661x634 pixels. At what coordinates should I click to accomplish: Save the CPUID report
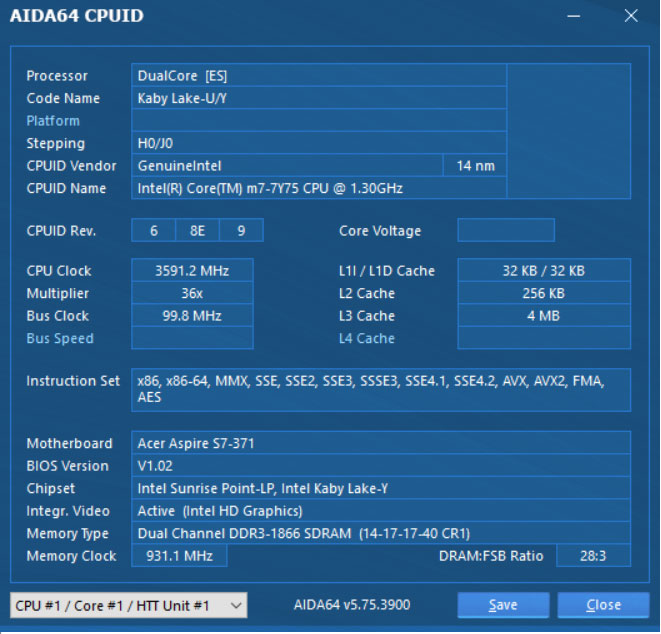click(x=503, y=605)
